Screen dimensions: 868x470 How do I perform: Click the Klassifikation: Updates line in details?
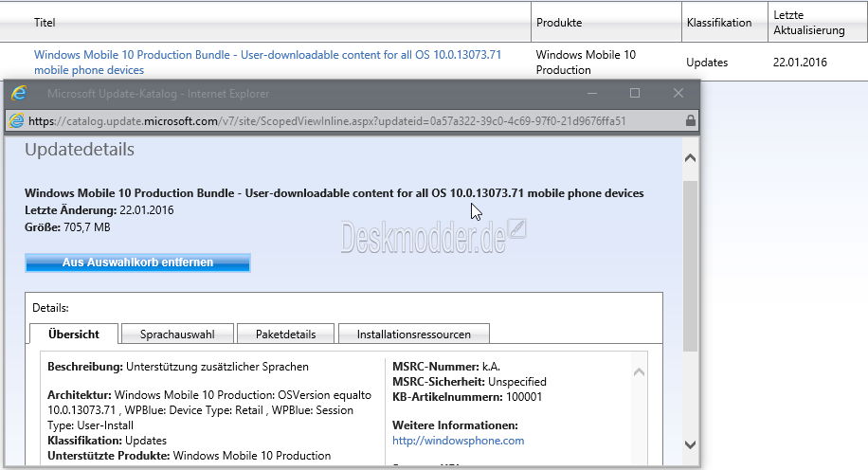pos(107,441)
